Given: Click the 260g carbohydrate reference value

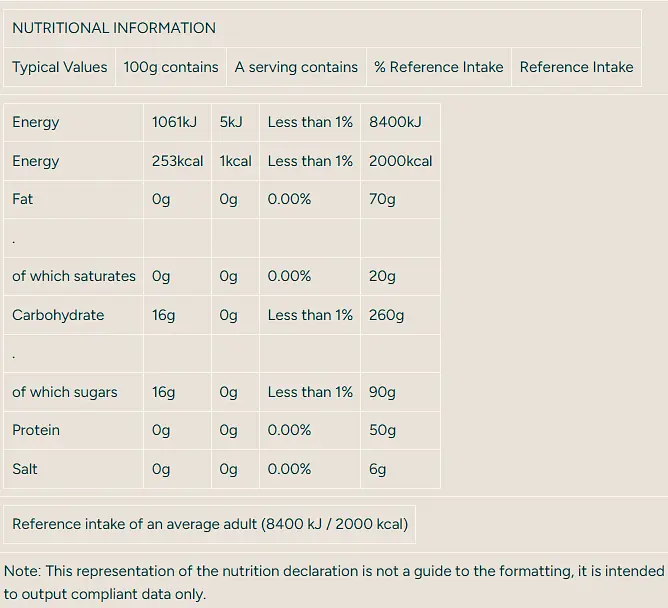Looking at the screenshot, I should pyautogui.click(x=386, y=315).
